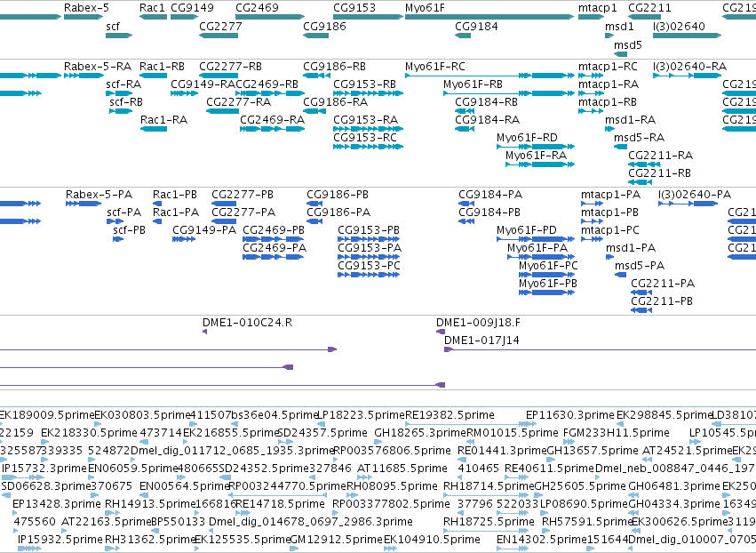Select BAC clone DME1-017J14

tap(481, 341)
